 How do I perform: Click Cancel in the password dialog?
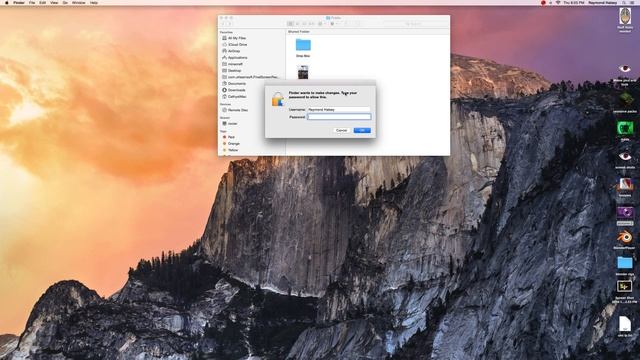(341, 130)
